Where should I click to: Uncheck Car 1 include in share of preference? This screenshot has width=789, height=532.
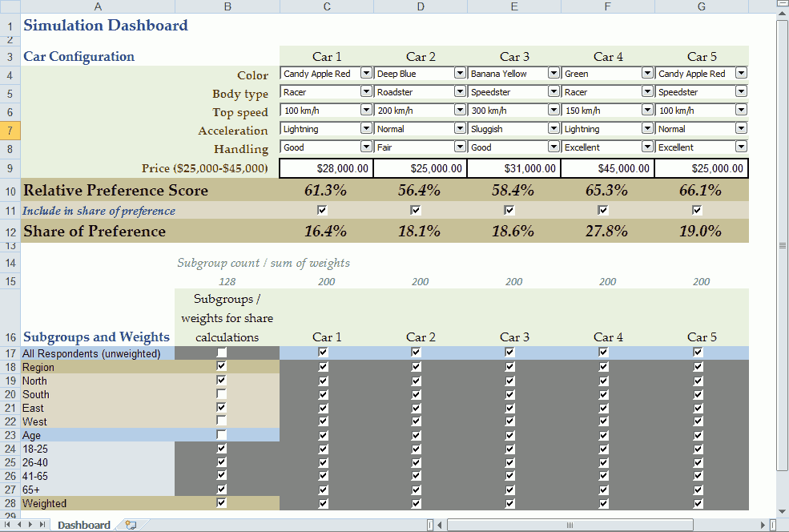(322, 210)
